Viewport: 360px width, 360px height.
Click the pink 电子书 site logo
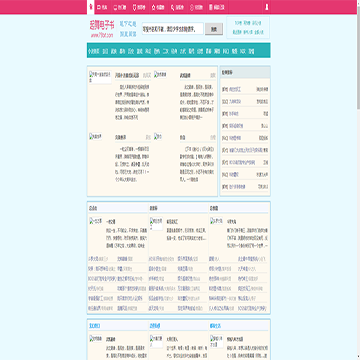(102, 29)
